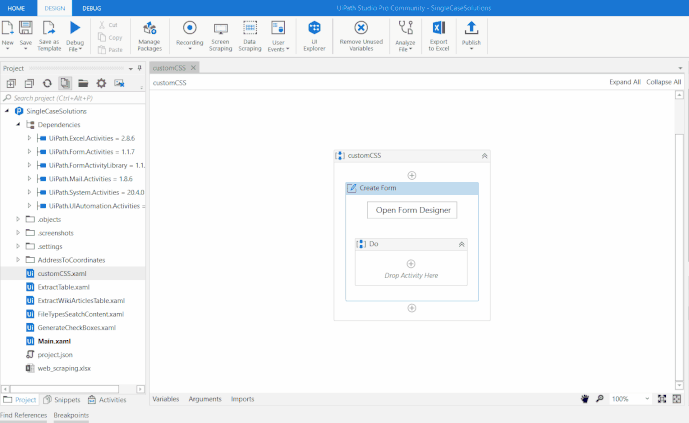Collapse all project tree nodes icon
Screen dimensions: 689x423
click(29, 83)
